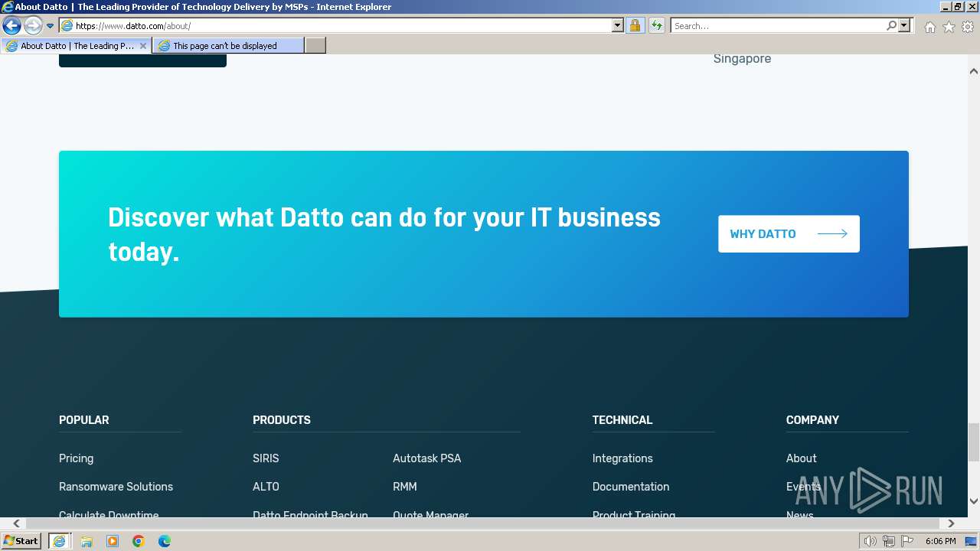This screenshot has height=551, width=980.
Task: Click the WHY DATTO button
Action: (789, 233)
